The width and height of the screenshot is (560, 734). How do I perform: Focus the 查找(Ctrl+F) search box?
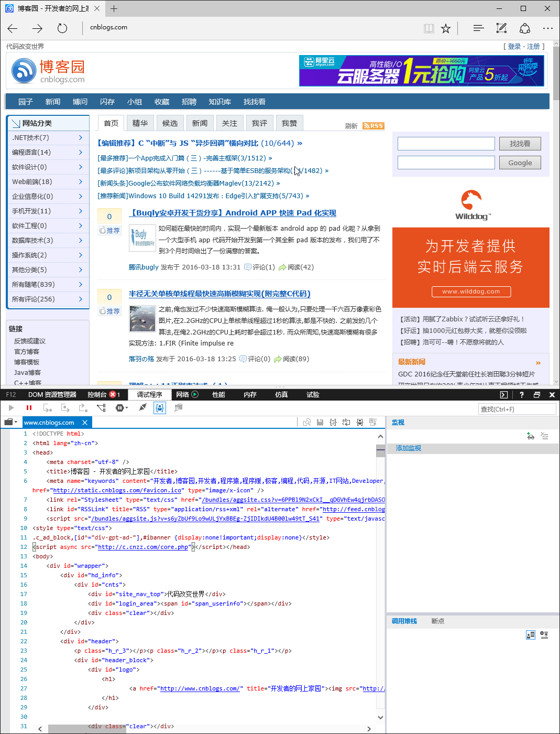517,409
